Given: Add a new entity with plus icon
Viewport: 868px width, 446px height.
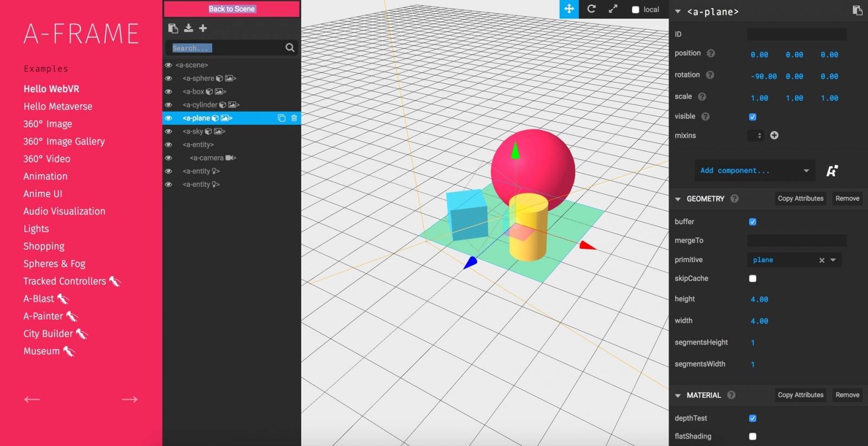Looking at the screenshot, I should [x=203, y=28].
